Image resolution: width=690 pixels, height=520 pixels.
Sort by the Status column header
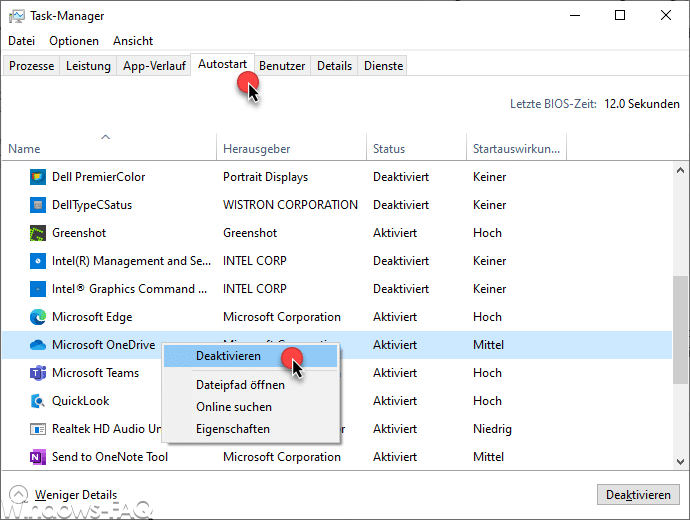(416, 149)
